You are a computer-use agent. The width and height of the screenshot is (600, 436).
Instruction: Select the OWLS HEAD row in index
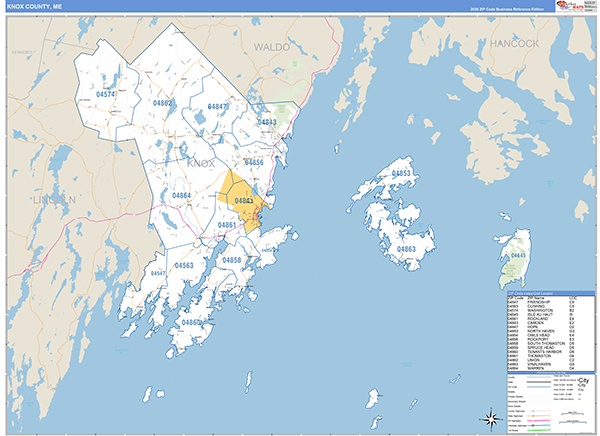(541, 335)
